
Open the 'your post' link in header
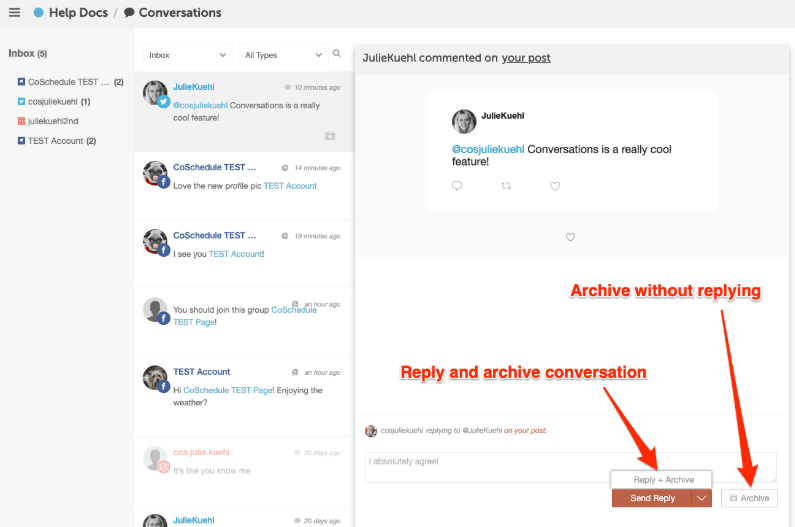click(x=526, y=58)
